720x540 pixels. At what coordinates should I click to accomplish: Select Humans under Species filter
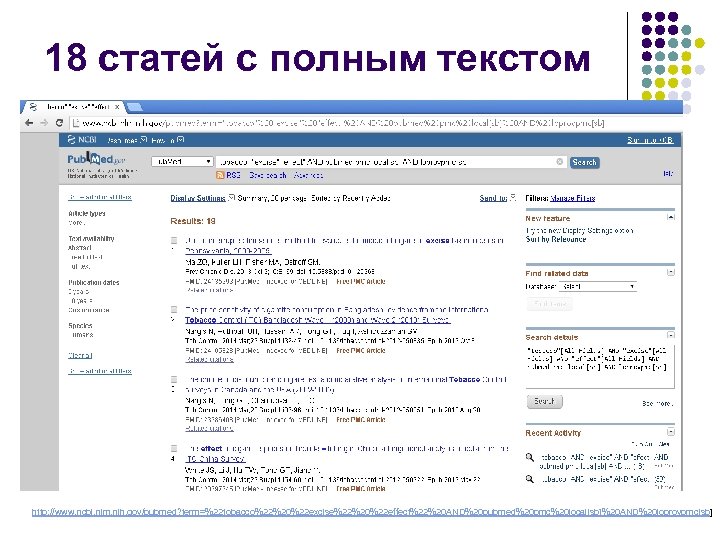click(x=83, y=335)
